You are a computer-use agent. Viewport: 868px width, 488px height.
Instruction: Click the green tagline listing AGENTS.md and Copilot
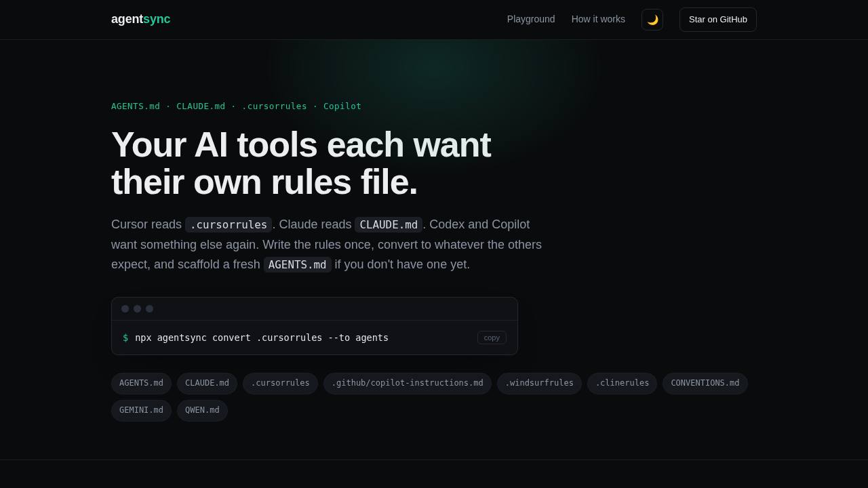click(x=236, y=106)
